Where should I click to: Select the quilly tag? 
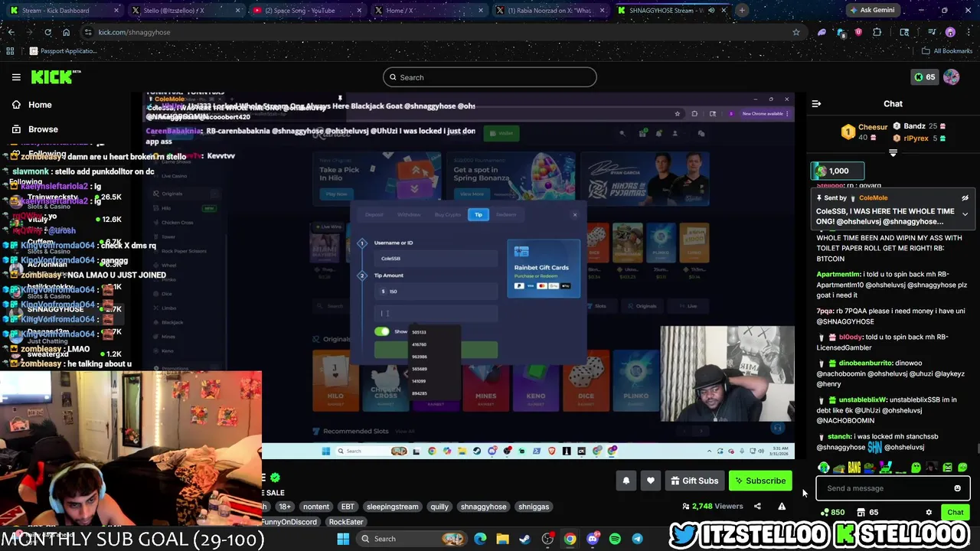[x=439, y=507]
